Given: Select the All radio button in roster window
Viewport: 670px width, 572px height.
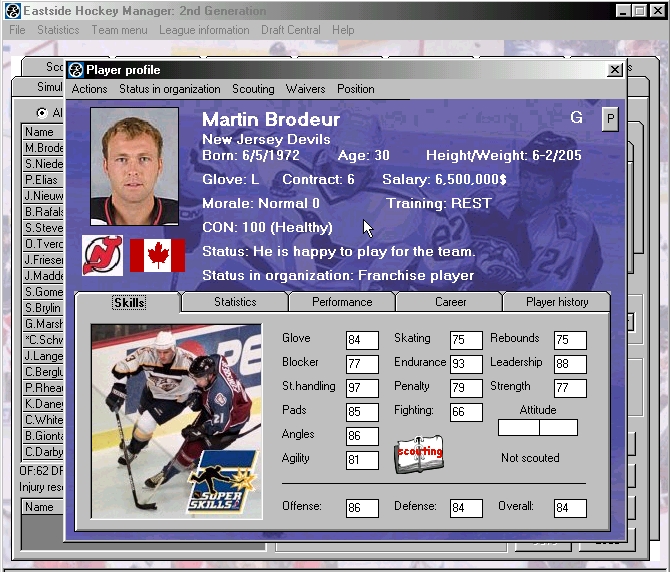Looking at the screenshot, I should point(41,113).
